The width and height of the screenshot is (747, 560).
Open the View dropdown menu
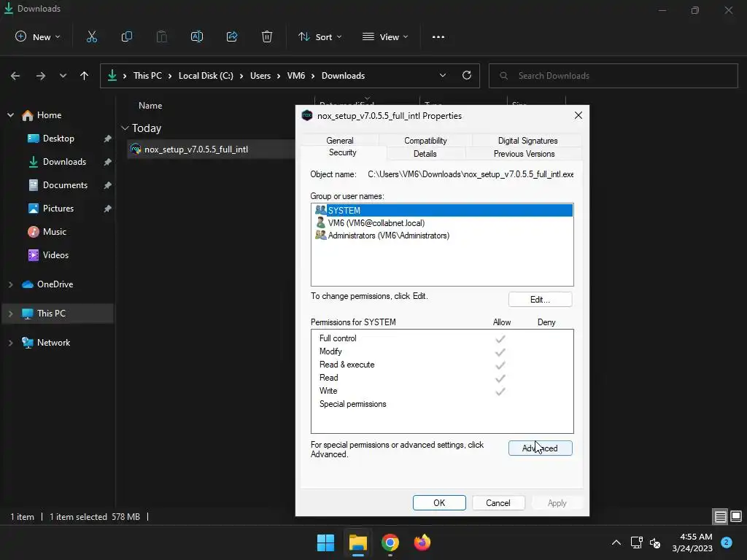tap(385, 36)
